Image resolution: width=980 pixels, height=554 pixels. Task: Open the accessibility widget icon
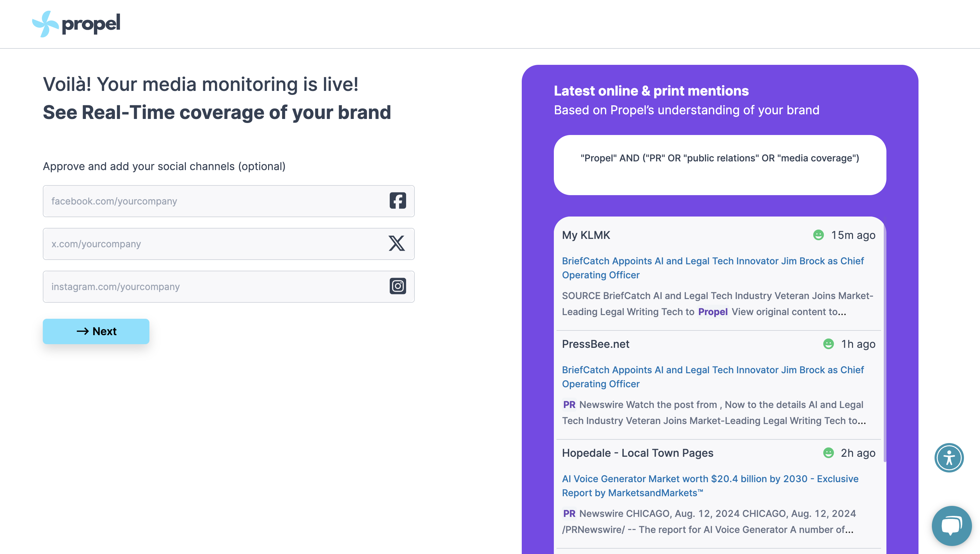click(949, 458)
